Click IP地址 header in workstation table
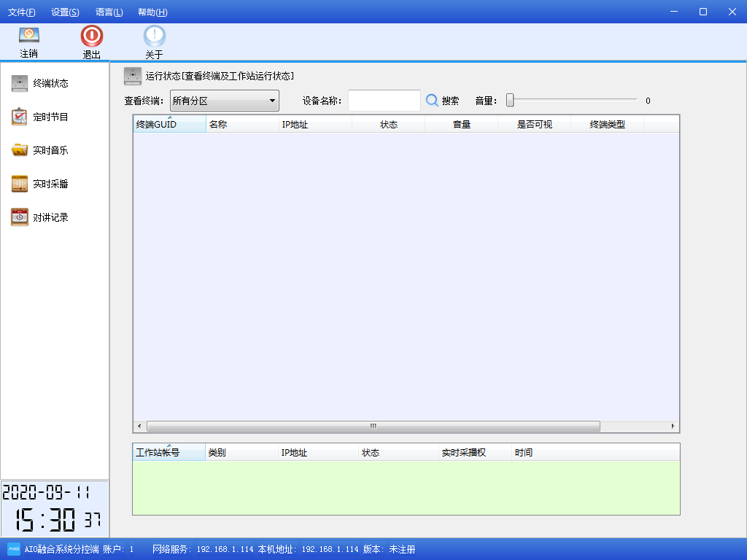Screen dimensions: 747x560 point(319,452)
